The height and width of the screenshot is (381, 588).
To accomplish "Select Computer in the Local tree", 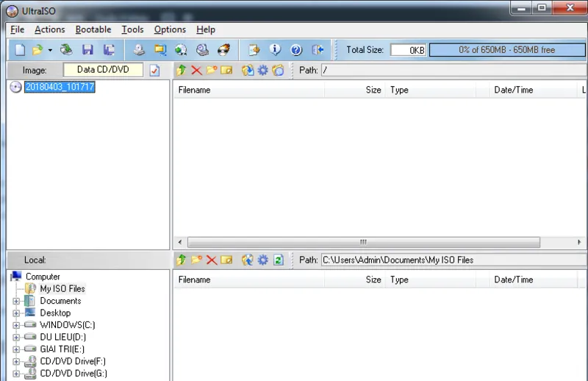I will 43,277.
